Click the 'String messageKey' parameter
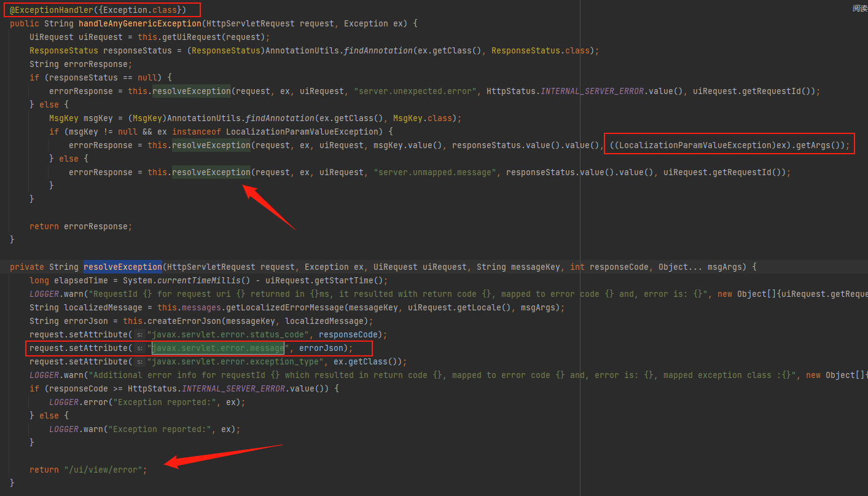The image size is (868, 496). pyautogui.click(x=518, y=267)
